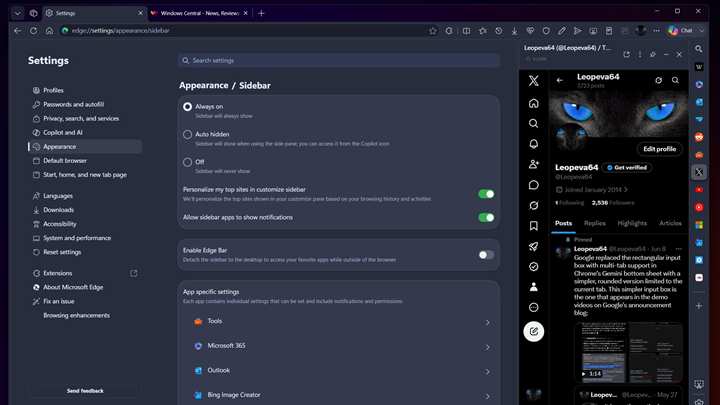Image resolution: width=720 pixels, height=405 pixels.
Task: Open a new browser tab
Action: point(261,13)
